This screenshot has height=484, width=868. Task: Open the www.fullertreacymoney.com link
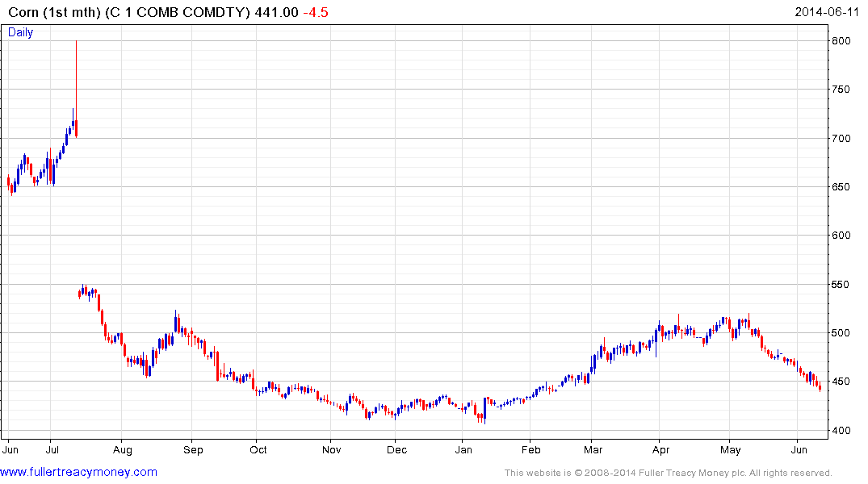point(78,472)
